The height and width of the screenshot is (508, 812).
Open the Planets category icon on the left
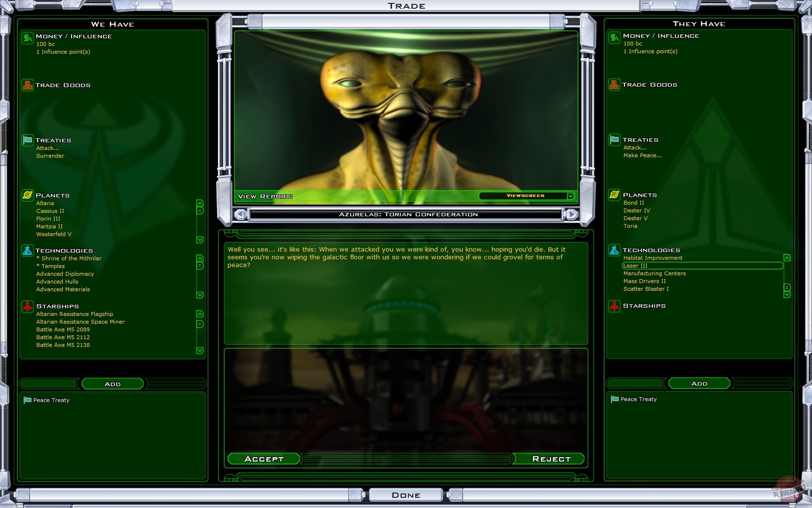pyautogui.click(x=28, y=195)
